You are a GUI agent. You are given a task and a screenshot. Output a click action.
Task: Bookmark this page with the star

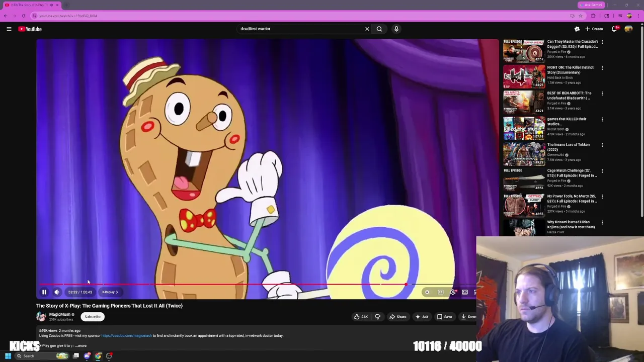click(x=580, y=16)
